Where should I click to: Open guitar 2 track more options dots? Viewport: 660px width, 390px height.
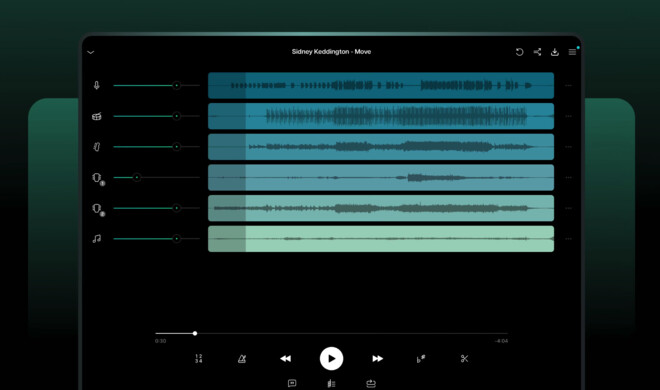[x=568, y=208]
